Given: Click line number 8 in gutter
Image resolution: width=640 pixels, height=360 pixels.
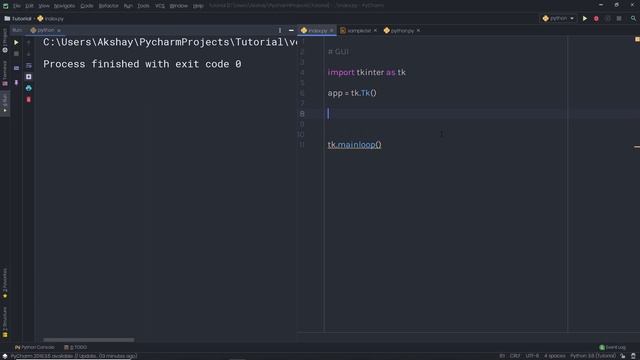Looking at the screenshot, I should coord(302,114).
